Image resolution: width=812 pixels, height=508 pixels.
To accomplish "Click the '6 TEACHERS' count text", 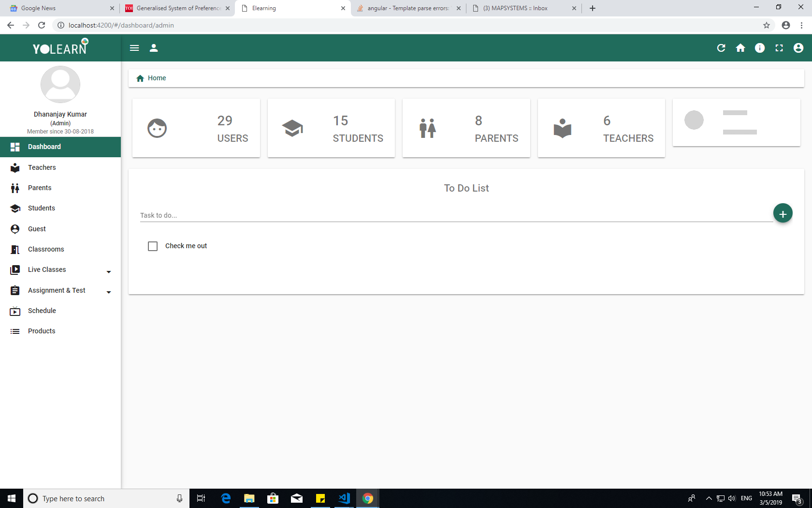I will (x=628, y=129).
